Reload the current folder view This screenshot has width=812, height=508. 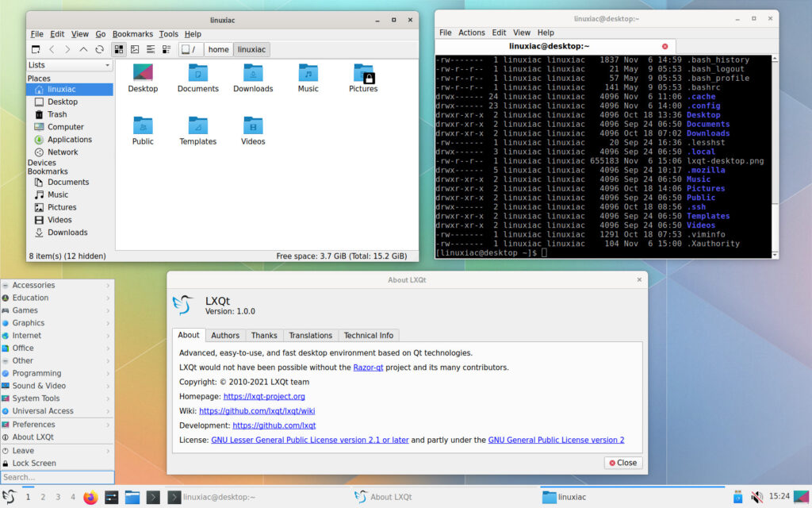click(99, 49)
